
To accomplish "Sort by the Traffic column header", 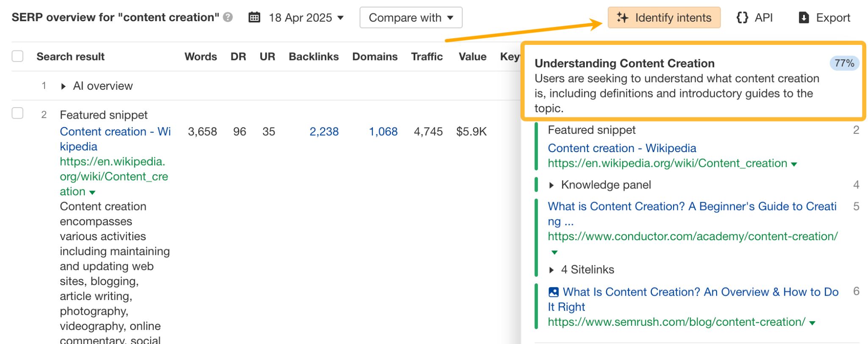I will (426, 56).
